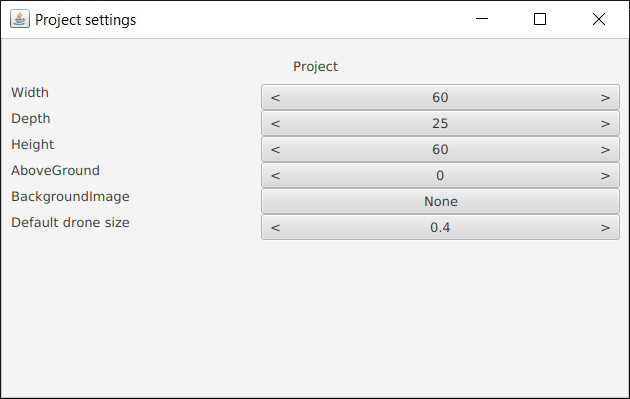Viewport: 630px width, 399px height.
Task: Minimize the Project settings window
Action: (x=482, y=19)
